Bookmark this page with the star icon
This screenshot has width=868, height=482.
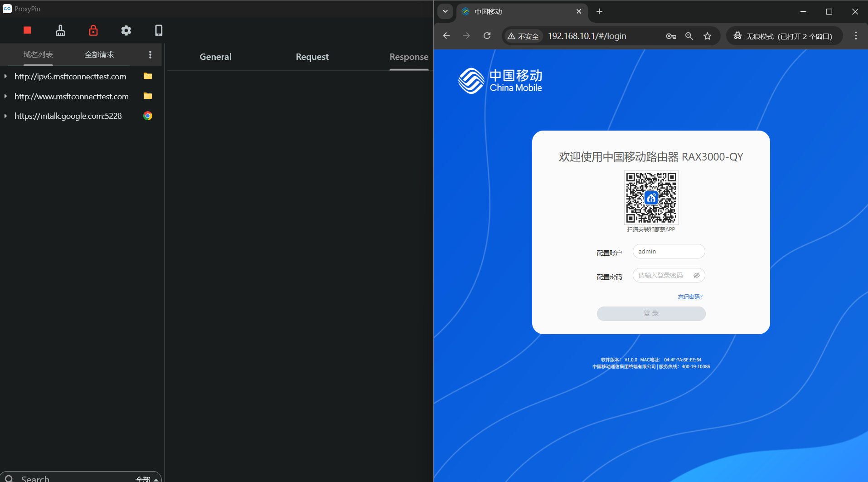point(707,36)
